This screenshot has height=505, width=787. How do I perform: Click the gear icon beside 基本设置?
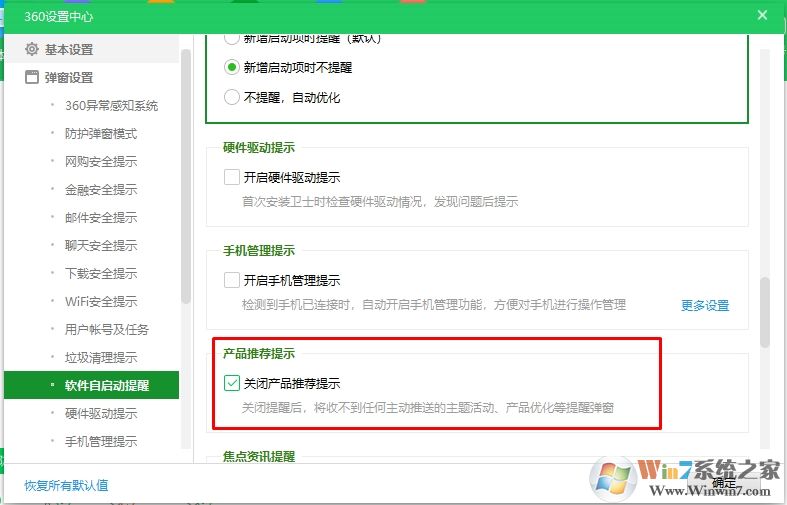pos(32,49)
